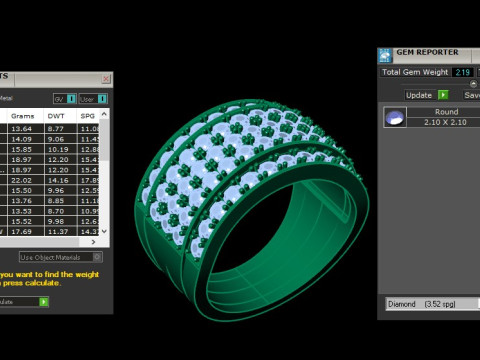Select the 8.85 DWT cell
The image size is (480, 360).
coord(60,201)
